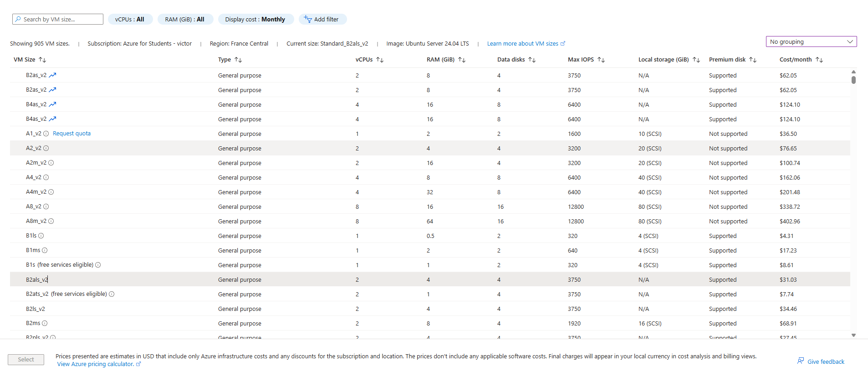Viewport: 868px width, 377px height.
Task: Click info icon next to B1ms
Action: click(45, 250)
